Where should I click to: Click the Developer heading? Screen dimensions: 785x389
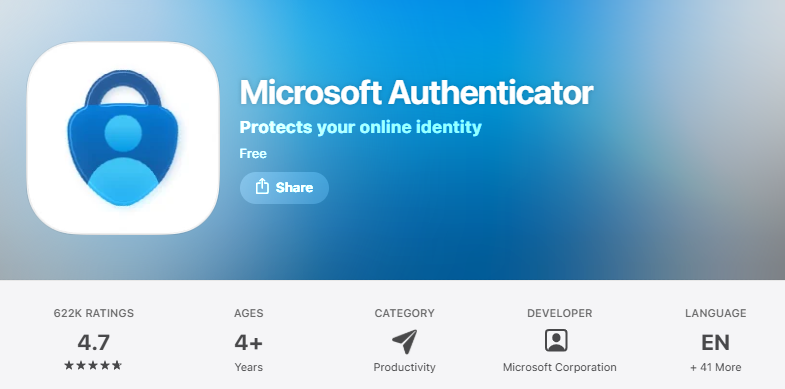tap(560, 313)
